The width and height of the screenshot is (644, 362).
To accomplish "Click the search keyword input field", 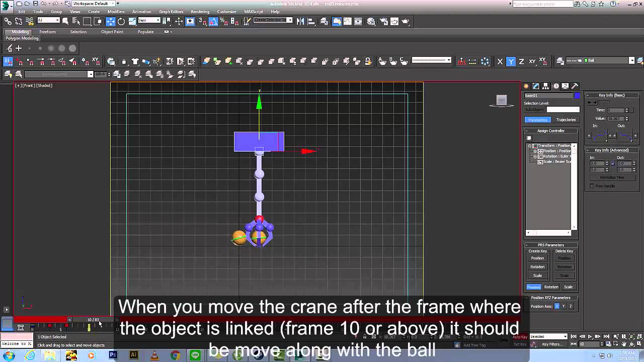I will coord(542,4).
